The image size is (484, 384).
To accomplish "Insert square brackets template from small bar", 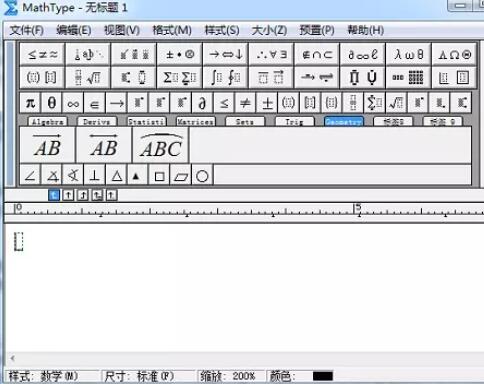I will pos(310,103).
